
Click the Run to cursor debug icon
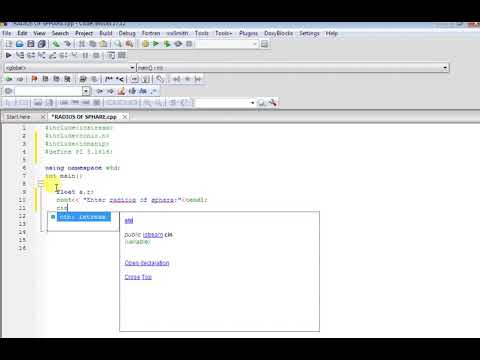(20, 55)
